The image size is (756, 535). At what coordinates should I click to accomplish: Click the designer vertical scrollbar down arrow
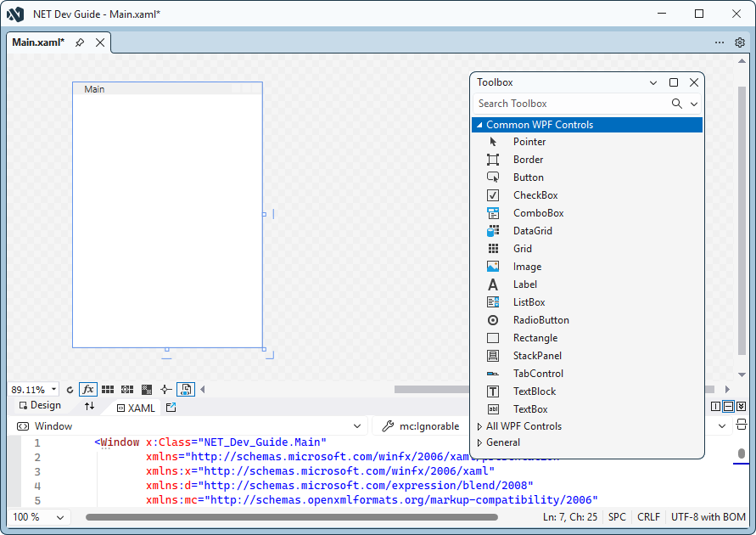(742, 374)
